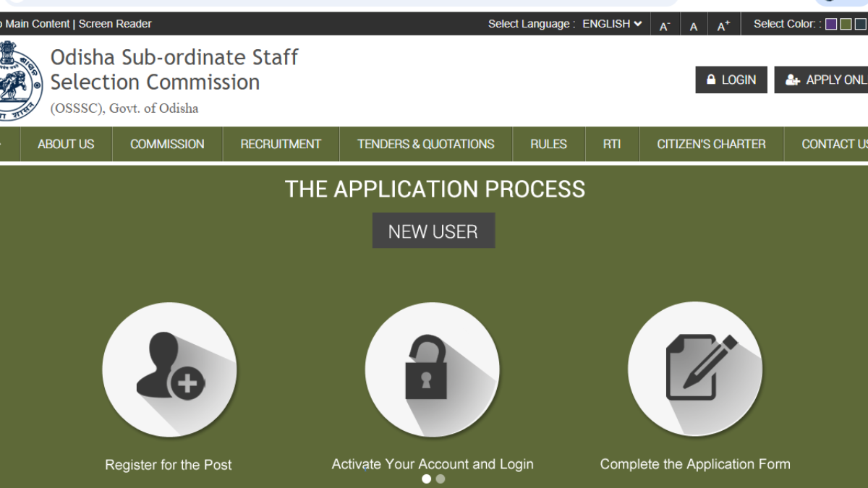This screenshot has height=488, width=868.
Task: Click the APPLY ONLINE button
Action: tap(821, 80)
